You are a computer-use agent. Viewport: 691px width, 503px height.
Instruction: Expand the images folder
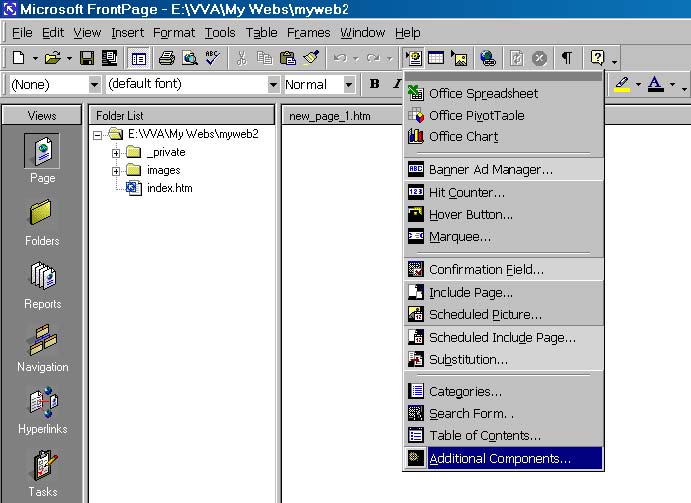tap(116, 171)
